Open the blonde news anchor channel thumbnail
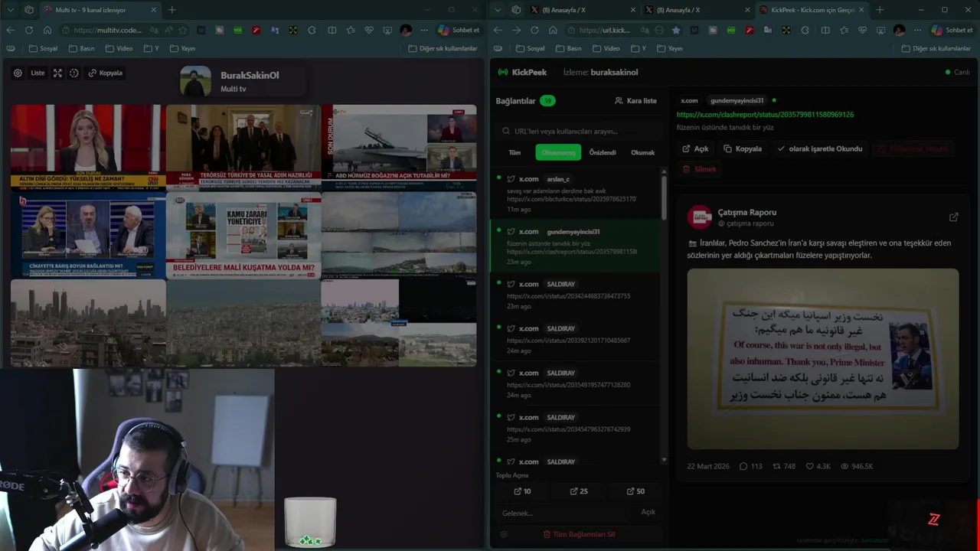980x551 pixels. point(88,147)
